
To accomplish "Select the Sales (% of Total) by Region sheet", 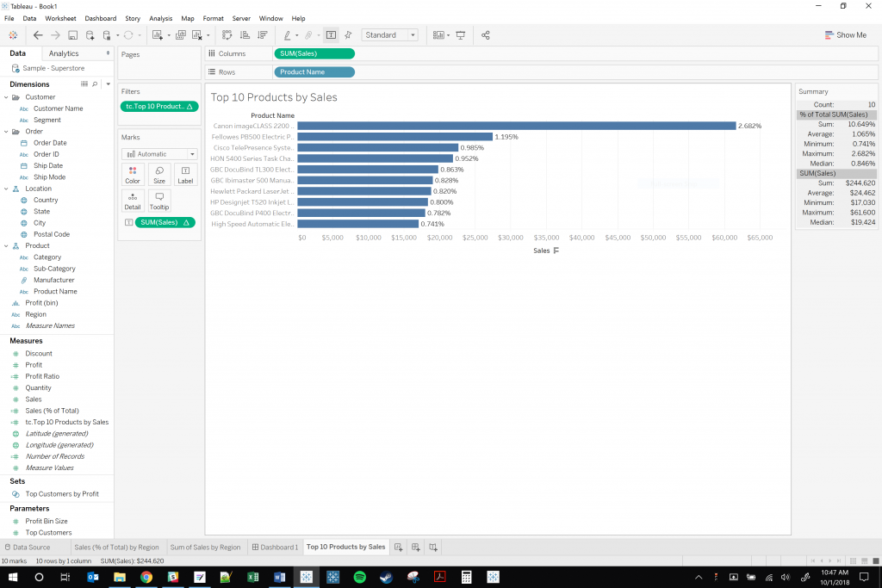I will (x=117, y=547).
